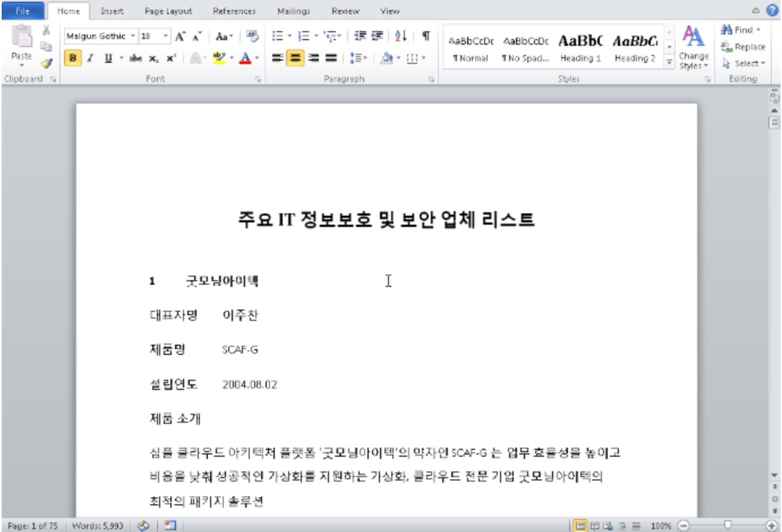Toggle center alignment
This screenshot has width=782, height=532.
[295, 58]
